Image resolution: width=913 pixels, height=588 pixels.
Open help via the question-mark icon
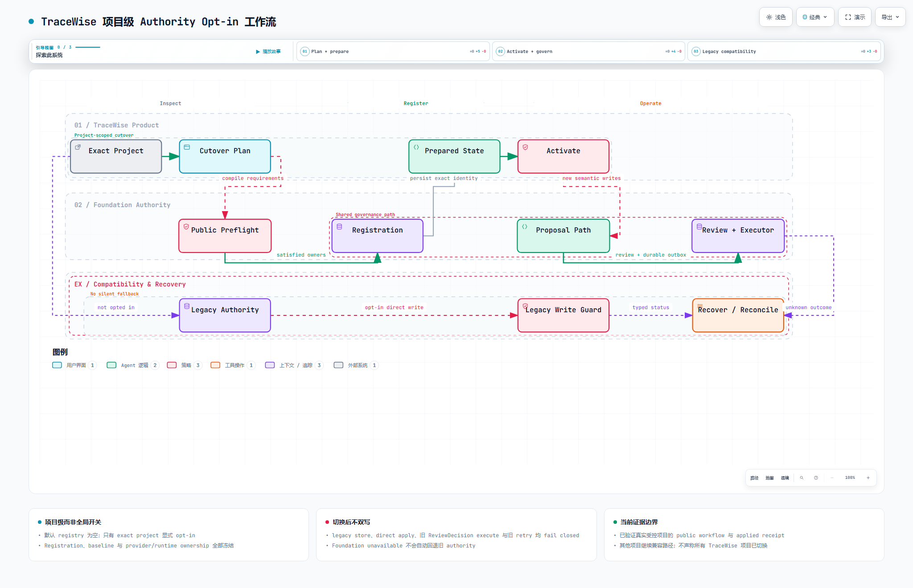click(816, 478)
